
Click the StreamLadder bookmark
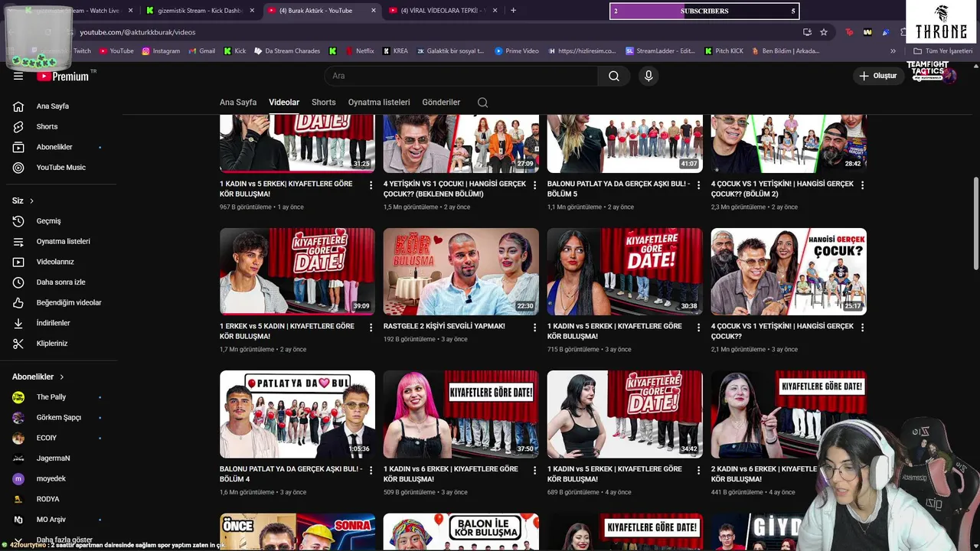point(660,51)
